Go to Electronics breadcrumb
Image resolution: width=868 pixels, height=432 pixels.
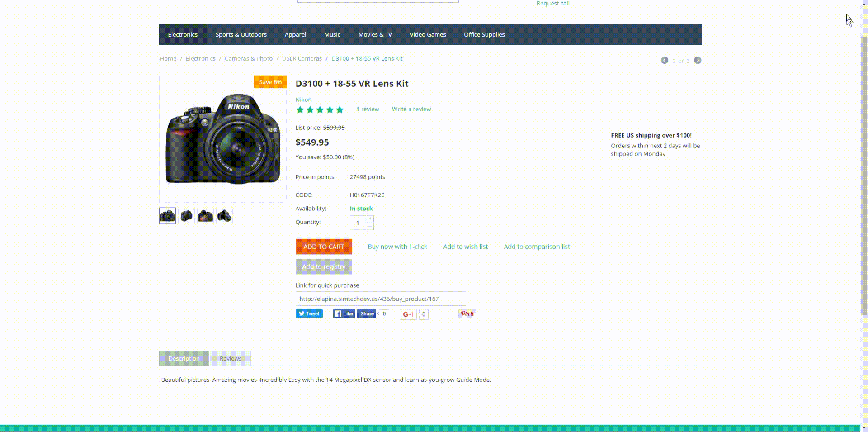pyautogui.click(x=200, y=58)
